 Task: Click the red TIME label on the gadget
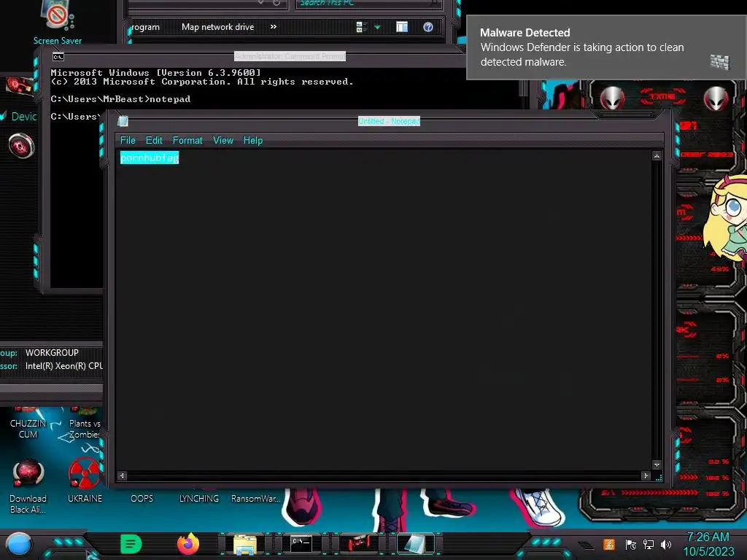tap(662, 97)
